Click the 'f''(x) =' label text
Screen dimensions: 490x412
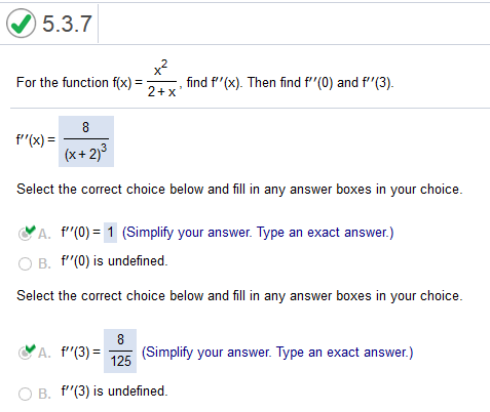[x=36, y=140]
